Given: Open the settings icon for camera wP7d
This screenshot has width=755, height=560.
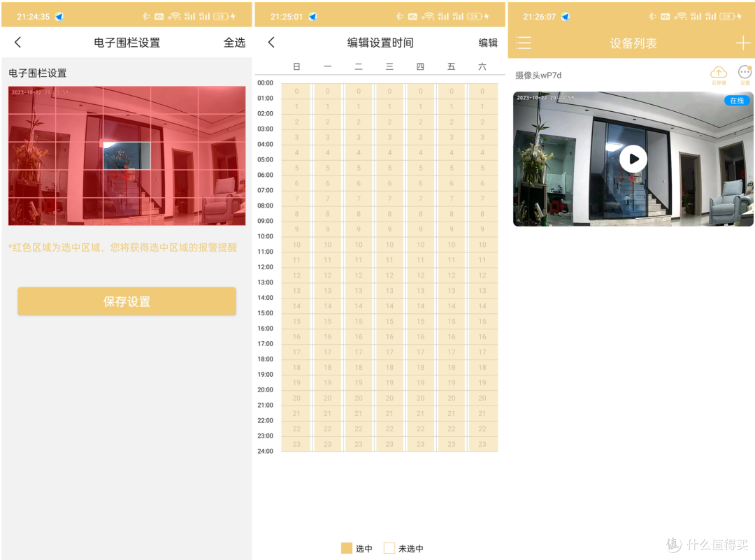Looking at the screenshot, I should 745,75.
